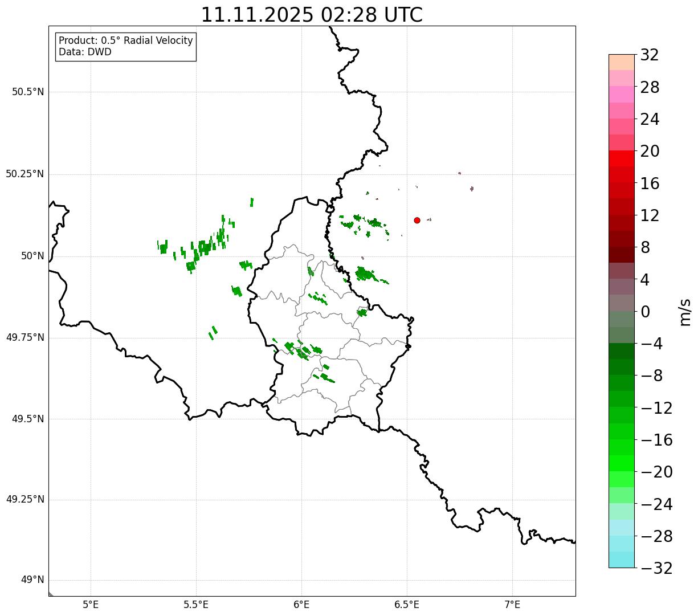Click the title 11.11.2025 02:28 UTC
The width and height of the screenshot is (698, 616).
[312, 15]
